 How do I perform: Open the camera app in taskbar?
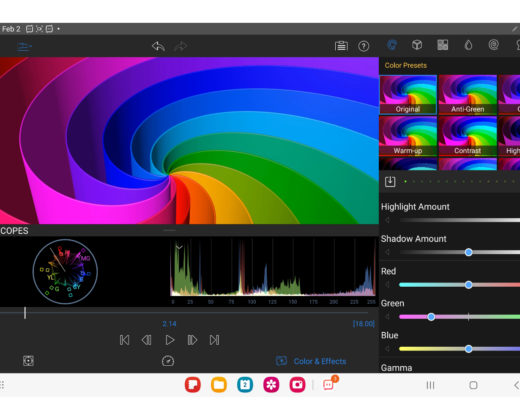297,385
